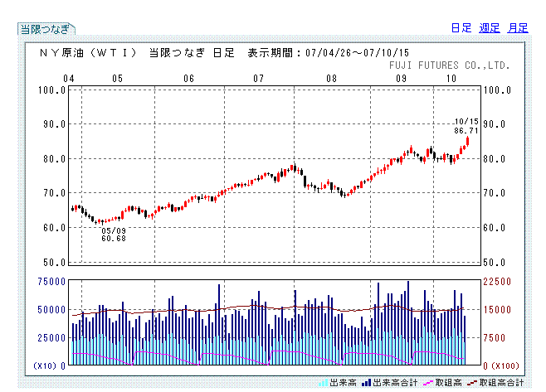Select the 10/15 86.71 high price label
This screenshot has width=546, height=392.
coord(466,126)
